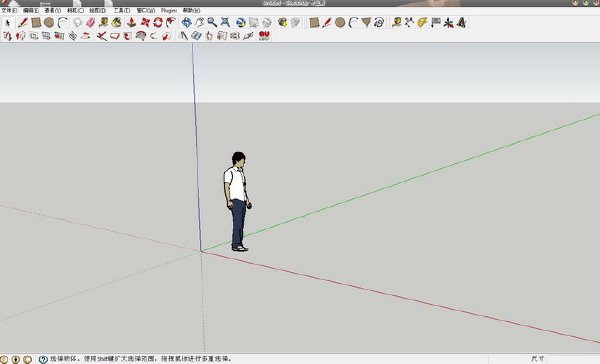The width and height of the screenshot is (600, 364).
Task: Select the magnifier Zoom tool
Action: tap(212, 23)
